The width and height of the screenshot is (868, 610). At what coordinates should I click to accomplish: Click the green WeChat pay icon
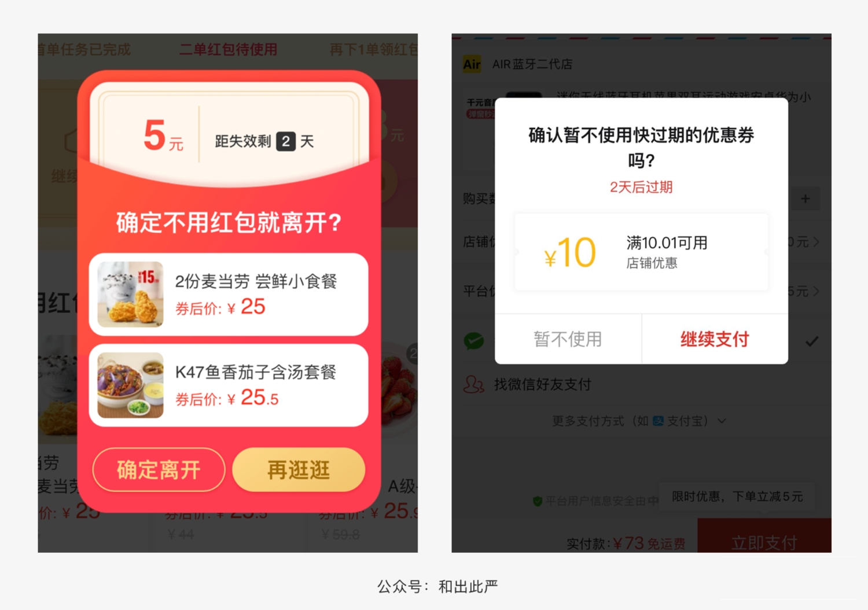[474, 341]
